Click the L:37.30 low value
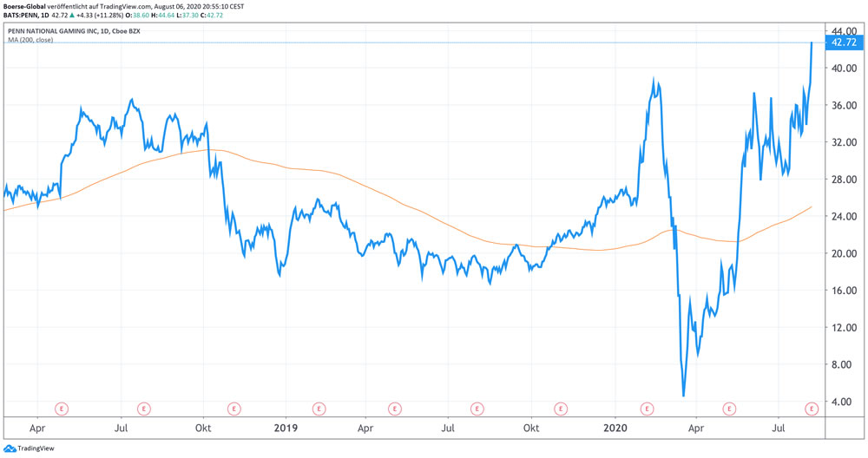Viewport: 868px width, 458px height. [x=188, y=16]
